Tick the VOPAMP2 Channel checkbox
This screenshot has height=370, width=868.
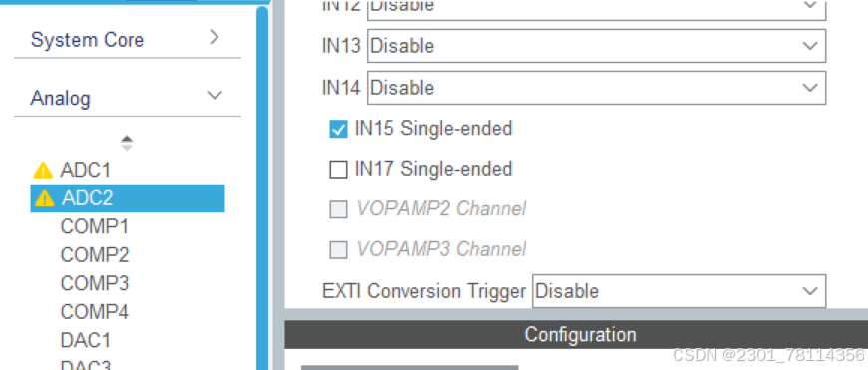point(339,209)
